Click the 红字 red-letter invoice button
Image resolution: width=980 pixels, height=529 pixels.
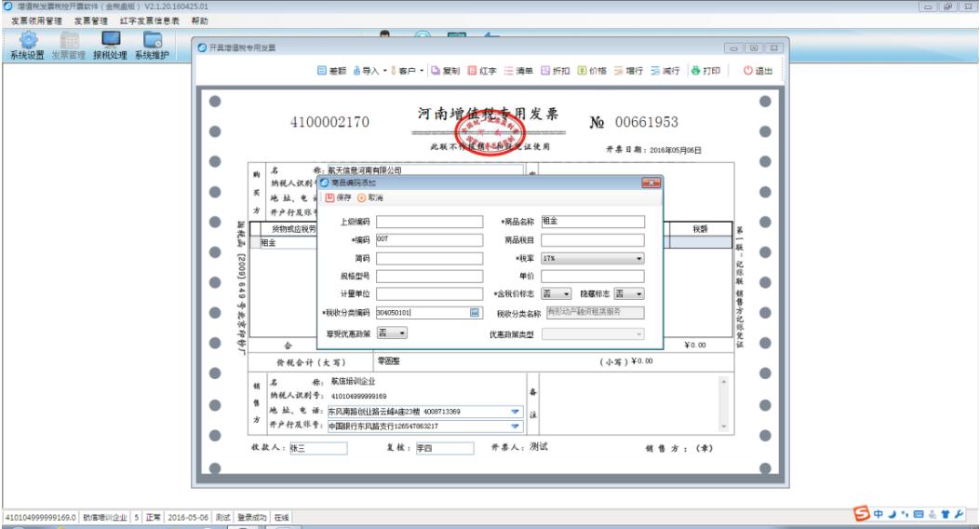point(482,71)
